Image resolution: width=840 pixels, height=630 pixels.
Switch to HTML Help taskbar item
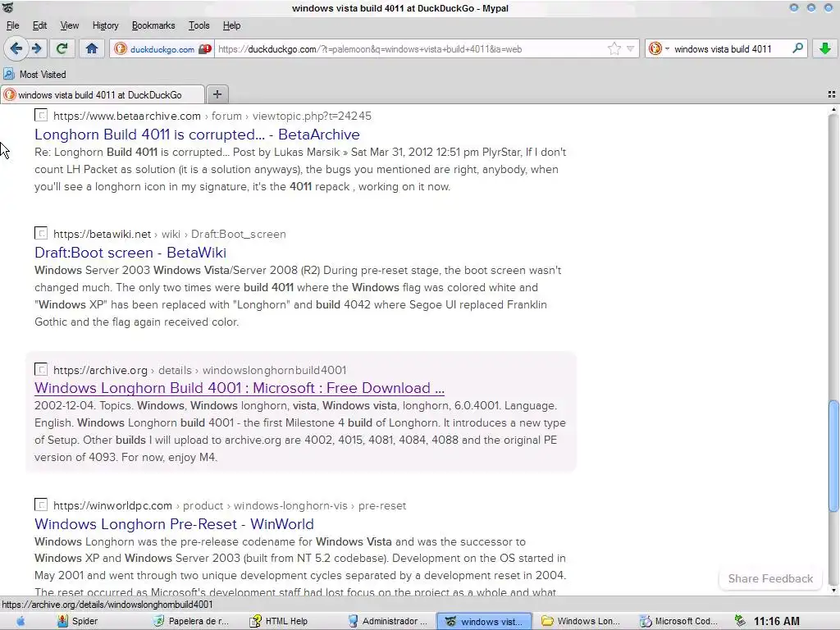point(279,621)
